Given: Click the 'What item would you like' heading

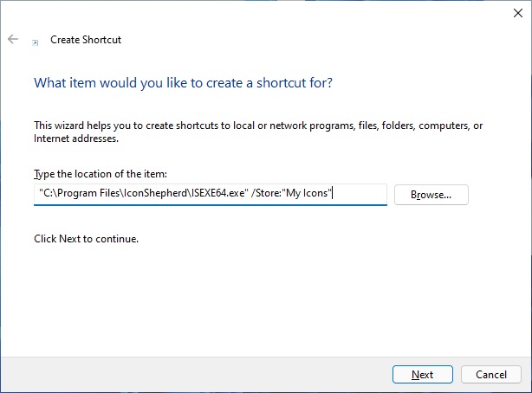Looking at the screenshot, I should click(183, 83).
